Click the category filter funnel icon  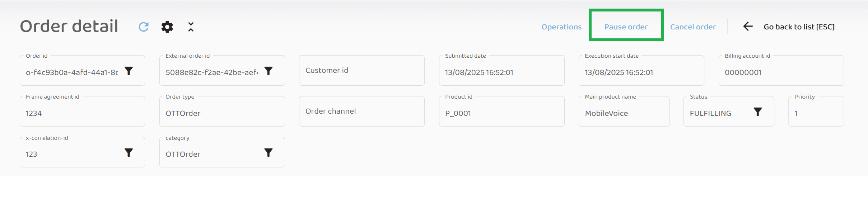point(269,153)
